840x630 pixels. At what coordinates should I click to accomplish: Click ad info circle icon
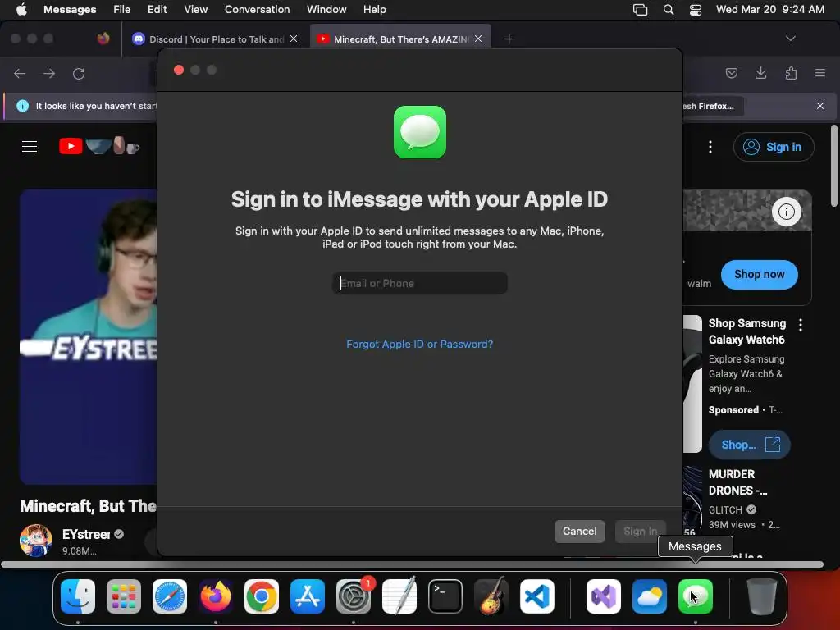pos(787,212)
